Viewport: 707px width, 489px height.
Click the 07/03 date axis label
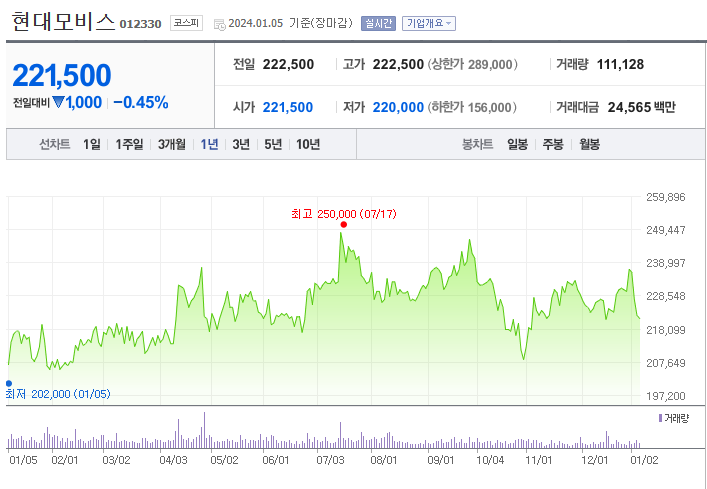click(331, 460)
